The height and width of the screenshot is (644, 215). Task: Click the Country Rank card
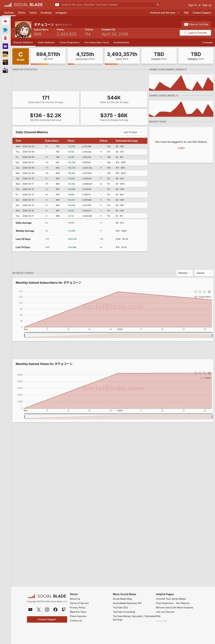pos(159,56)
